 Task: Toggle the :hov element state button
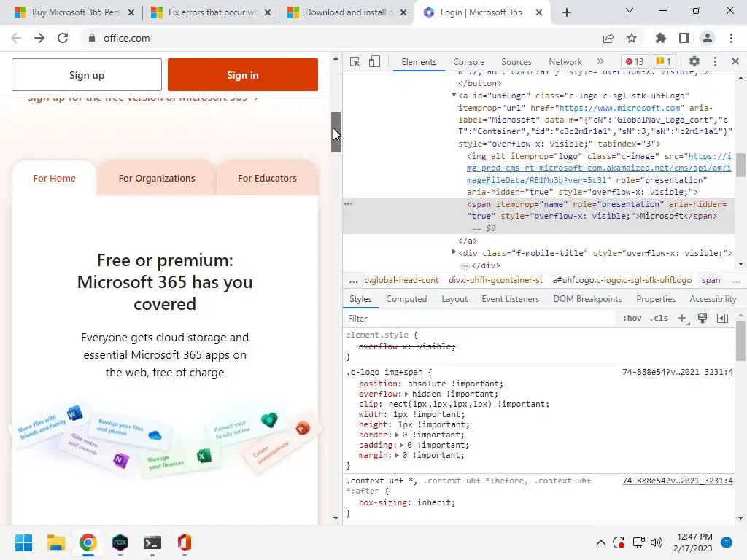pos(632,319)
